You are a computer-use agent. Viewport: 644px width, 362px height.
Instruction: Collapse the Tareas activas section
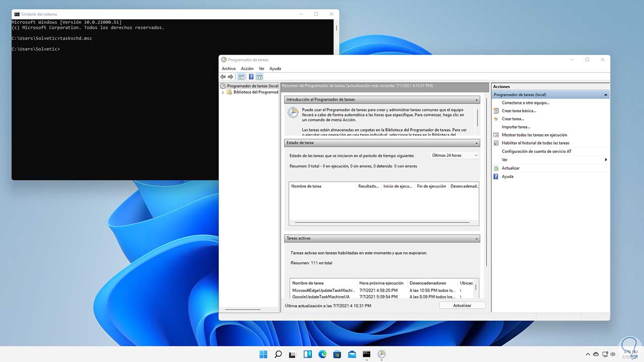click(477, 239)
